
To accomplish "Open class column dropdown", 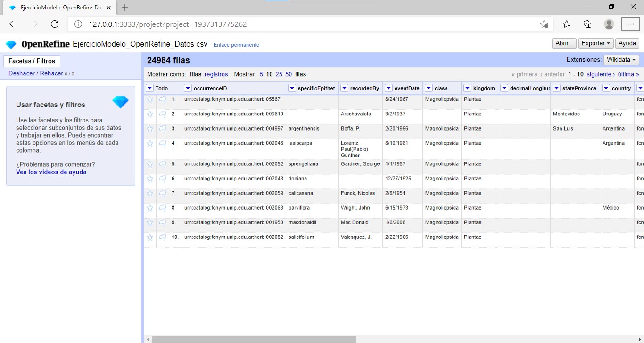I will [429, 88].
